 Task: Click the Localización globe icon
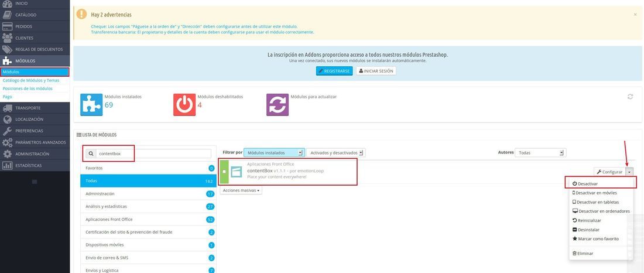(x=8, y=120)
